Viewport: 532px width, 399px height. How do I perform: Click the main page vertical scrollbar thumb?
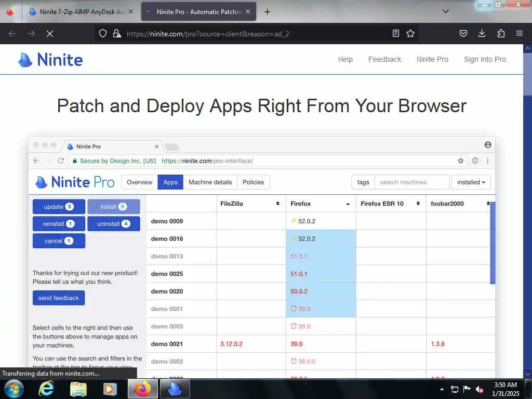(x=528, y=73)
